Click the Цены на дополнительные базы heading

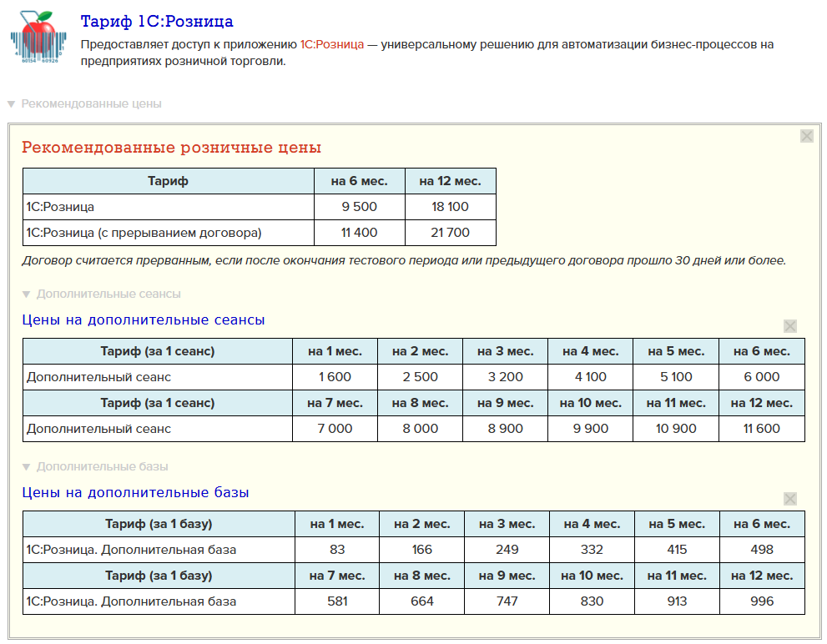[x=135, y=493]
